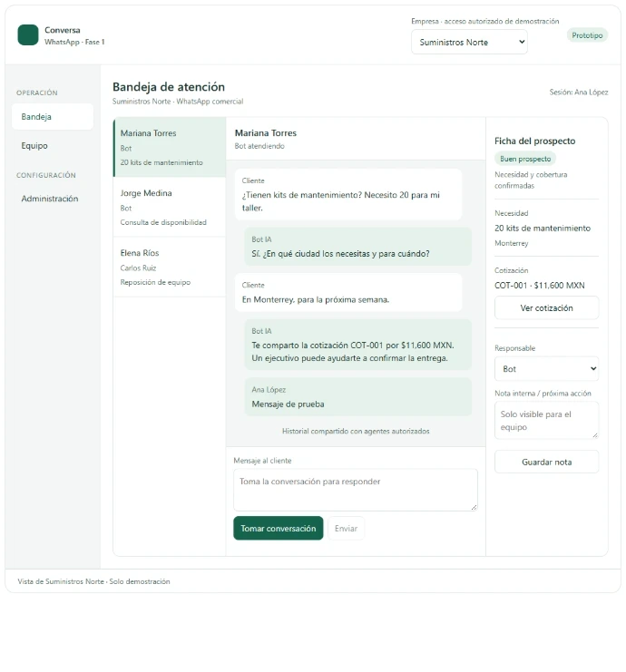
Task: Open Jorge Medina conversation
Action: click(x=170, y=207)
